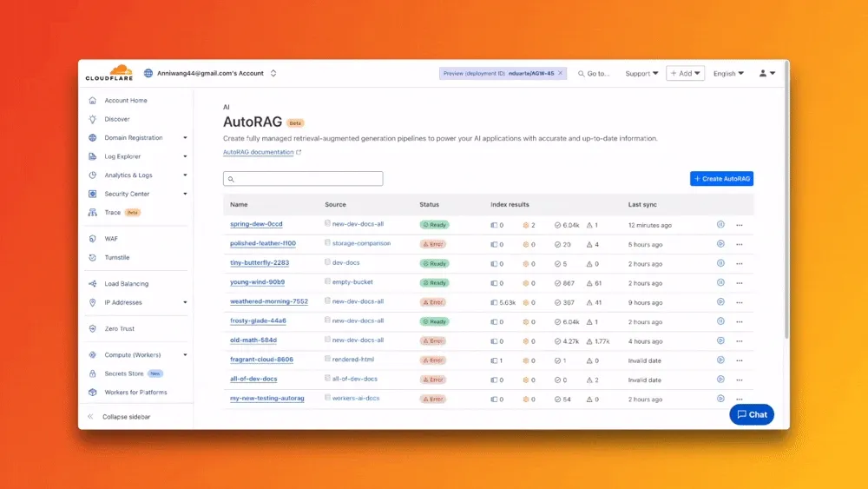
Task: Click the Account Home house icon
Action: point(93,101)
